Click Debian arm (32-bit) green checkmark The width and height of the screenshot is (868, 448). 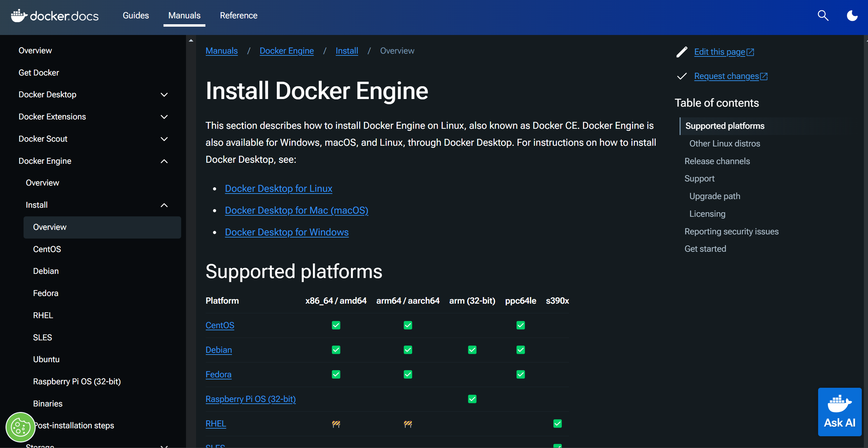pos(472,350)
